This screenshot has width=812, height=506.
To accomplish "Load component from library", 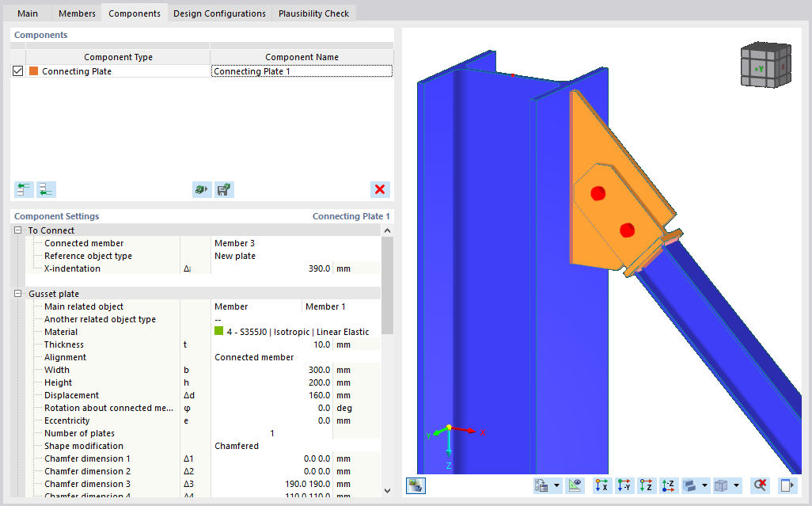I will coord(202,189).
